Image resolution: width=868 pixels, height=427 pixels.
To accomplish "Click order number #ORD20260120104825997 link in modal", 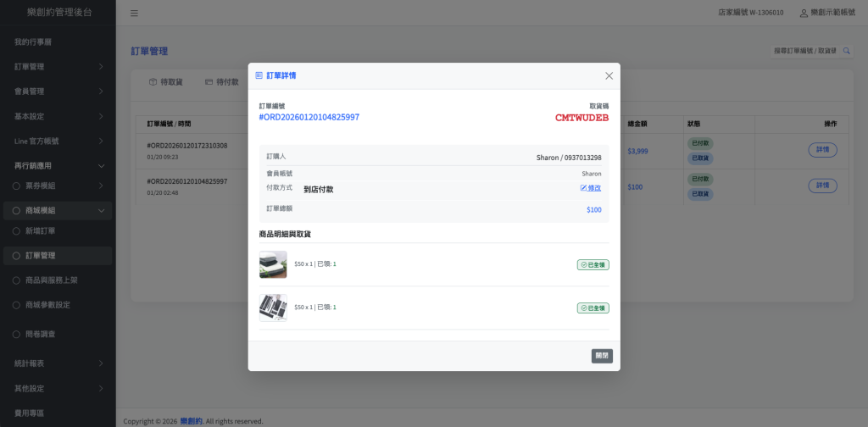I will tap(309, 117).
